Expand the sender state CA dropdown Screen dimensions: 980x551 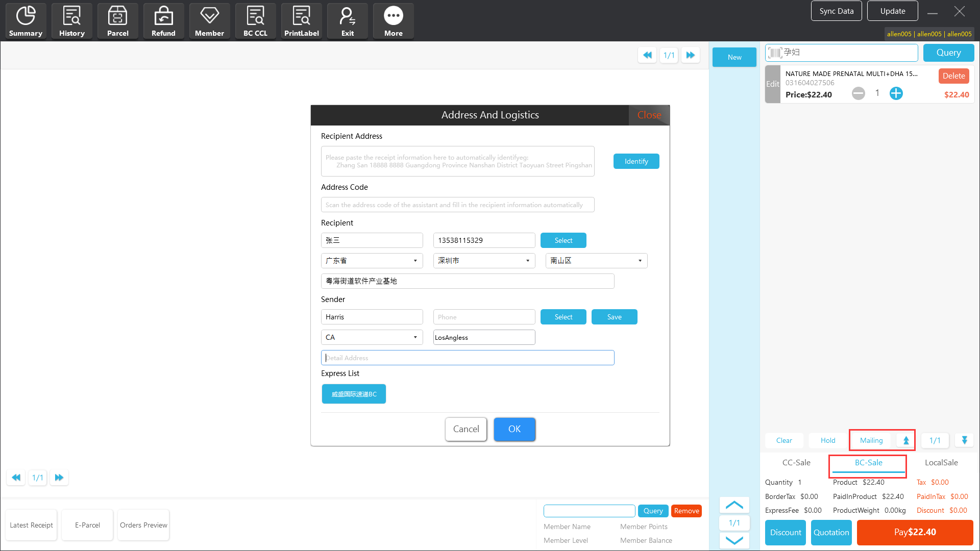click(372, 337)
